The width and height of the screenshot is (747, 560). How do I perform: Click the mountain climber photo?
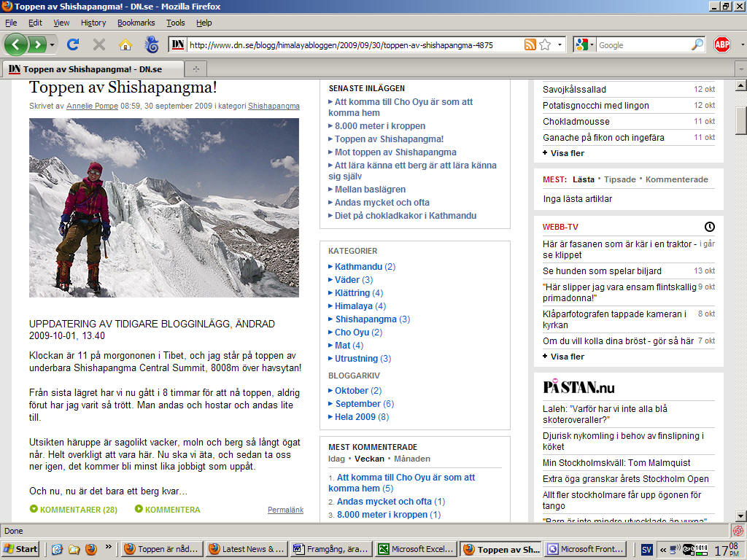click(164, 208)
